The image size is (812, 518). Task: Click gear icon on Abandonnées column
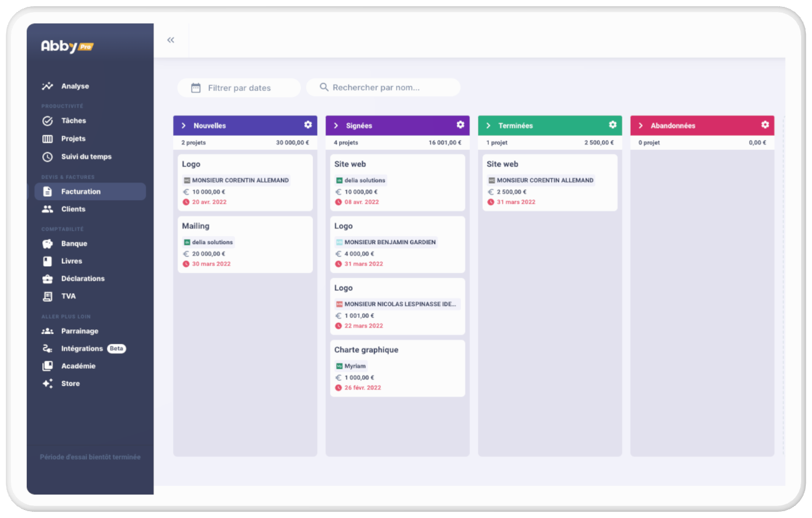(765, 125)
